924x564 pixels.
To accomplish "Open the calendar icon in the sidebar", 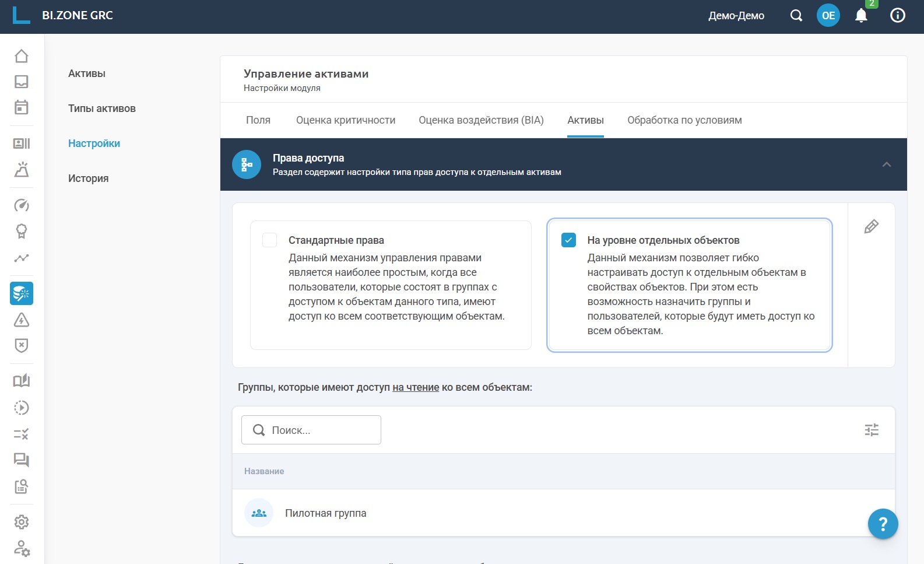I will pos(22,107).
